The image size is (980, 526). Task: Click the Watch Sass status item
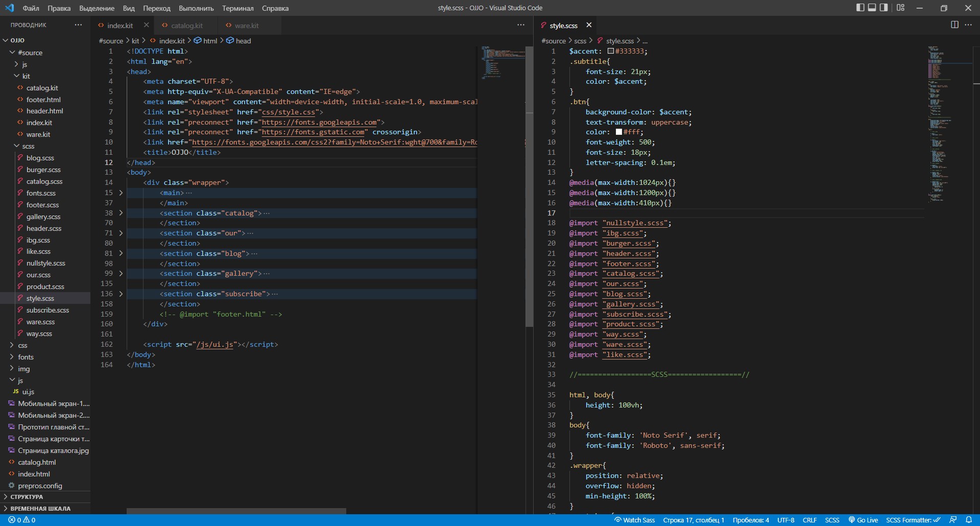click(x=634, y=520)
